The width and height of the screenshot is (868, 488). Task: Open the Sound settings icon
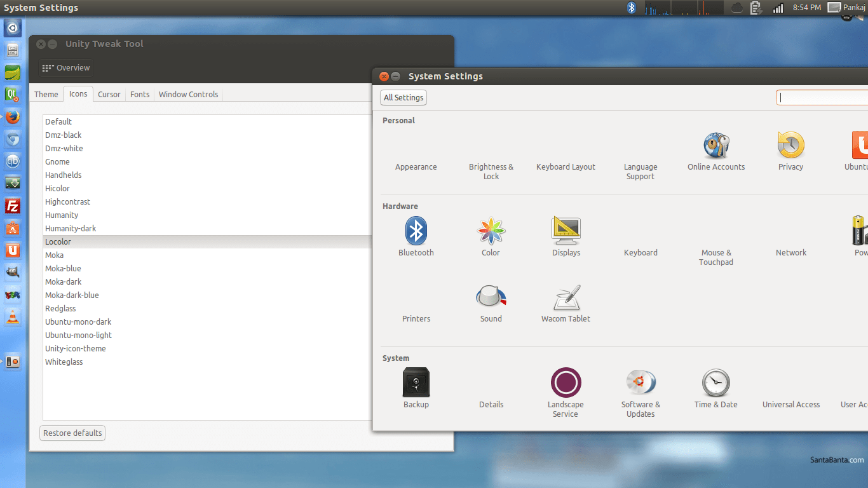(x=491, y=303)
